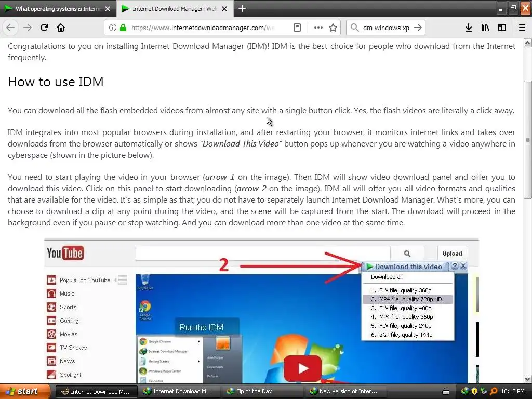Open the Music category icon
This screenshot has height=399, width=532.
pyautogui.click(x=51, y=294)
